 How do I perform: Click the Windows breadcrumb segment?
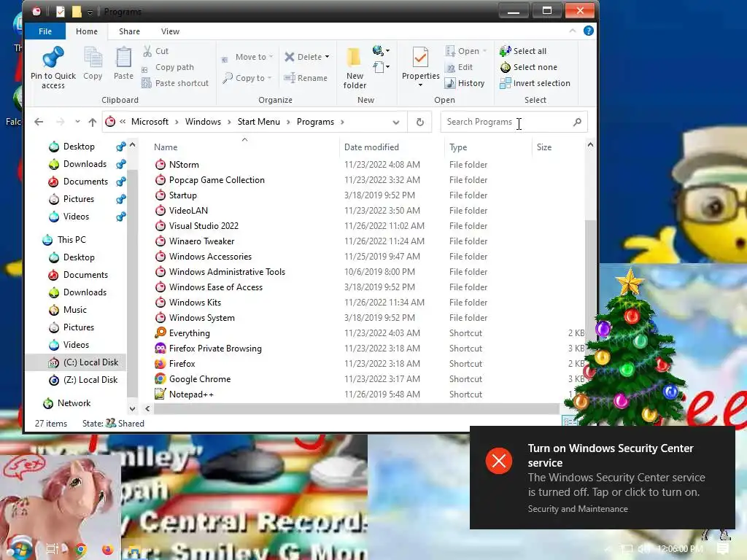click(203, 122)
